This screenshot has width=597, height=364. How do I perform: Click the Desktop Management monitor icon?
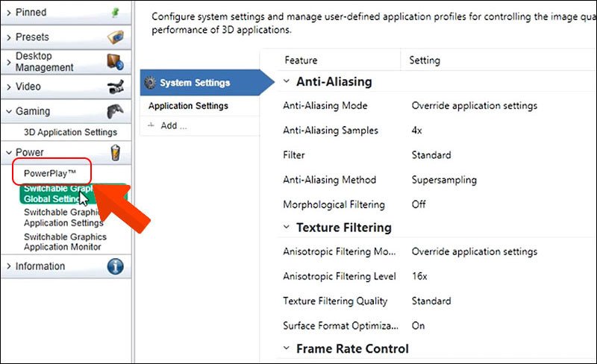pos(115,62)
